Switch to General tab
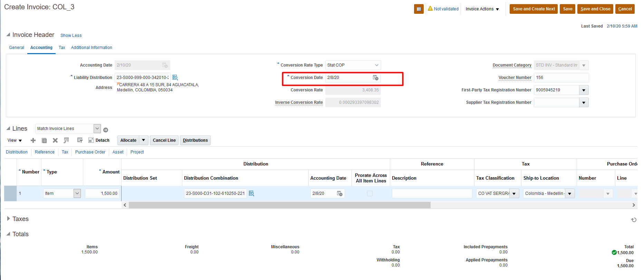 click(x=17, y=48)
